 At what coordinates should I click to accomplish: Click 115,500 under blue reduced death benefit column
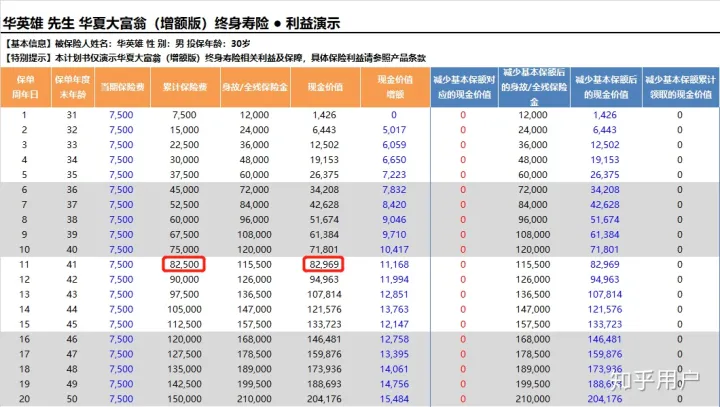[533, 265]
